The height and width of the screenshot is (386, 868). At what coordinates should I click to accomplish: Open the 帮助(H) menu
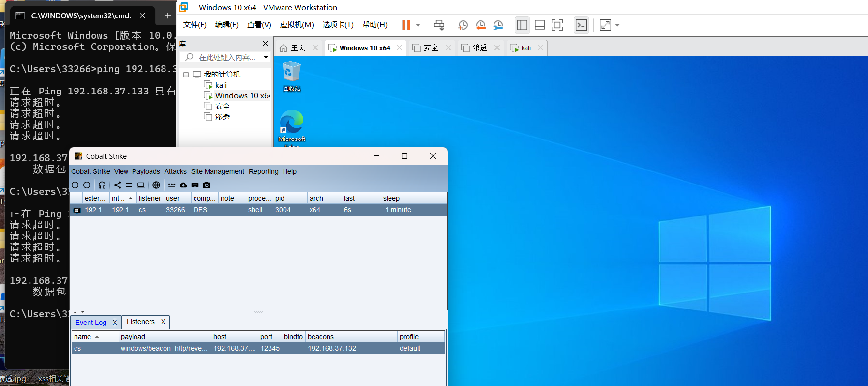click(x=375, y=25)
